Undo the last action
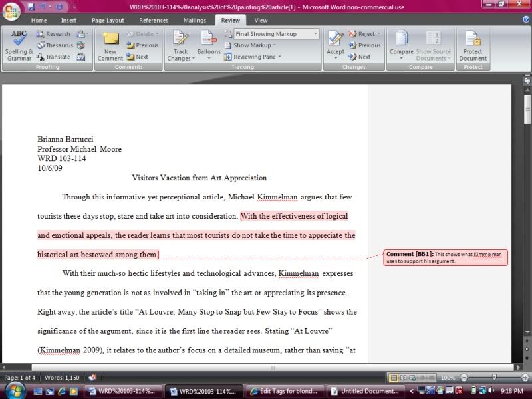Image resolution: width=532 pixels, height=399 pixels. click(43, 7)
